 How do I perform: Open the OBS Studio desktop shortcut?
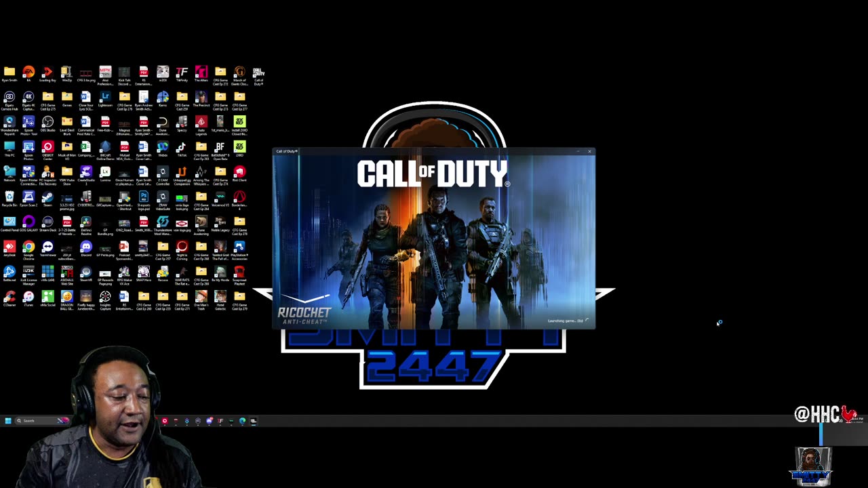tap(47, 124)
